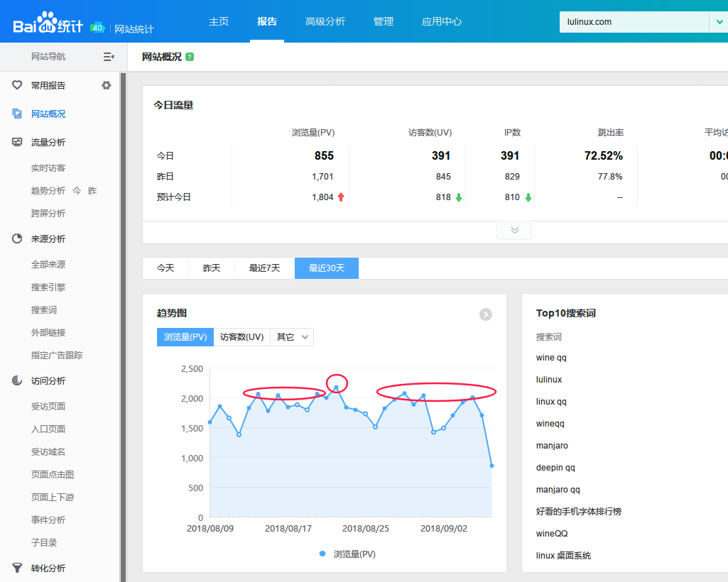Viewport: 728px width, 582px height.
Task: Click the 今 shortcut beside 趋势分析
Action: pos(77,191)
